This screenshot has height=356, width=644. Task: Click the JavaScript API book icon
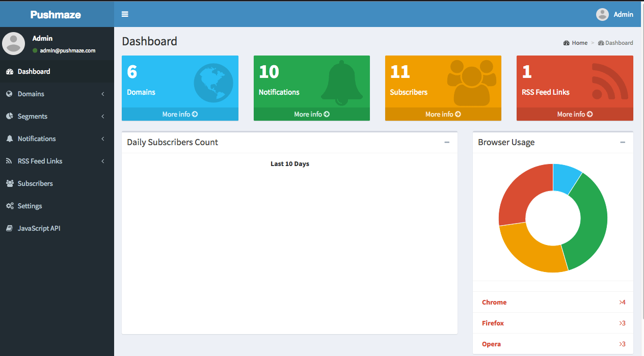[9, 228]
